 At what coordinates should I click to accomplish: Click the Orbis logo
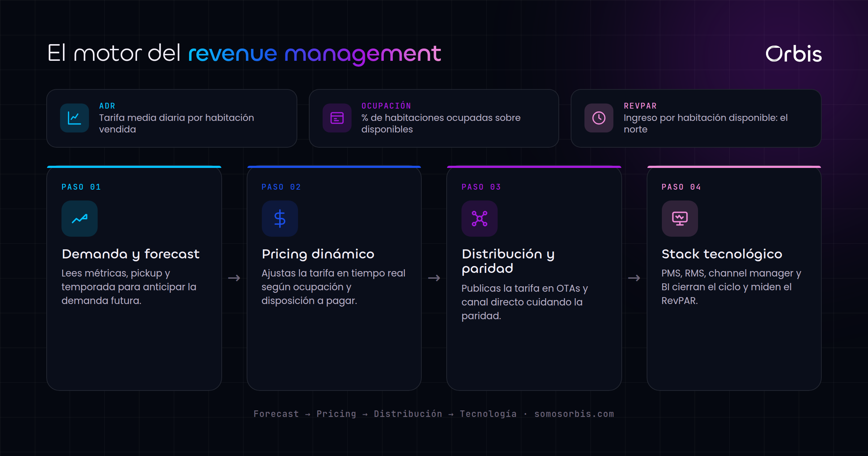[793, 54]
